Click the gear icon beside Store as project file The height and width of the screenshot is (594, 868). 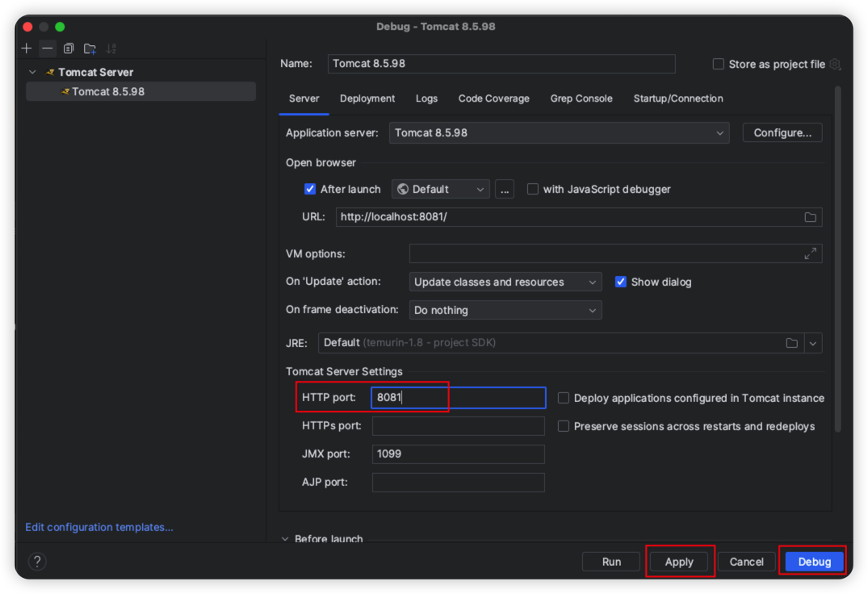(x=836, y=64)
